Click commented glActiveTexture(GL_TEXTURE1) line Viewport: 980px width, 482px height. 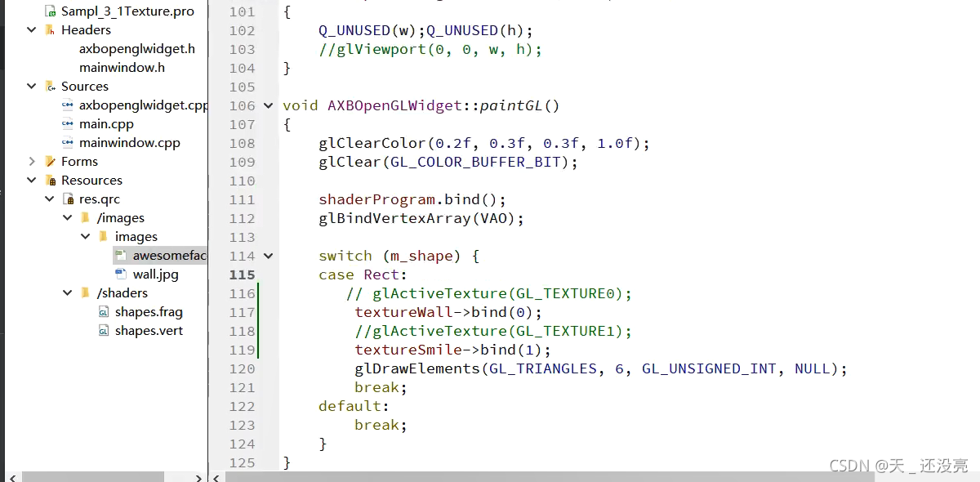point(493,331)
